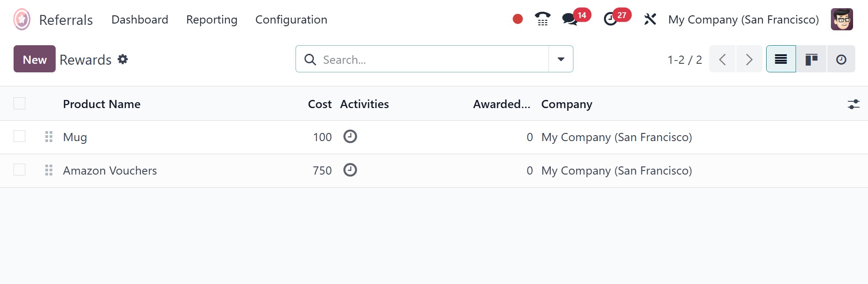Click the Rewards settings gear icon
This screenshot has height=284, width=868.
(x=123, y=59)
